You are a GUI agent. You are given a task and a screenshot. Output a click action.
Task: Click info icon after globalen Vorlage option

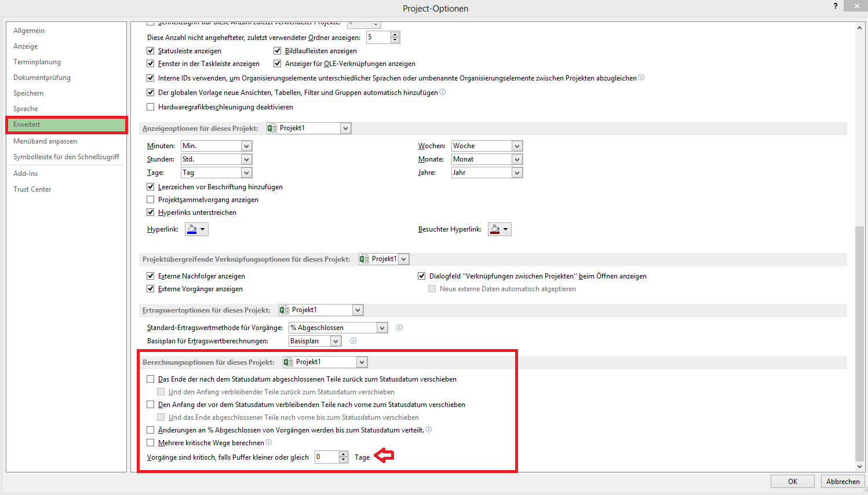pos(443,92)
